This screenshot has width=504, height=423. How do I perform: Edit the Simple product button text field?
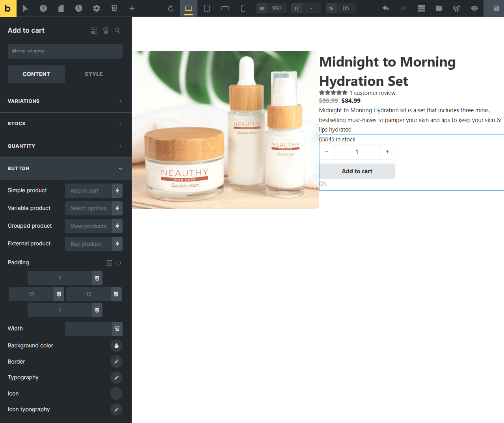click(88, 191)
